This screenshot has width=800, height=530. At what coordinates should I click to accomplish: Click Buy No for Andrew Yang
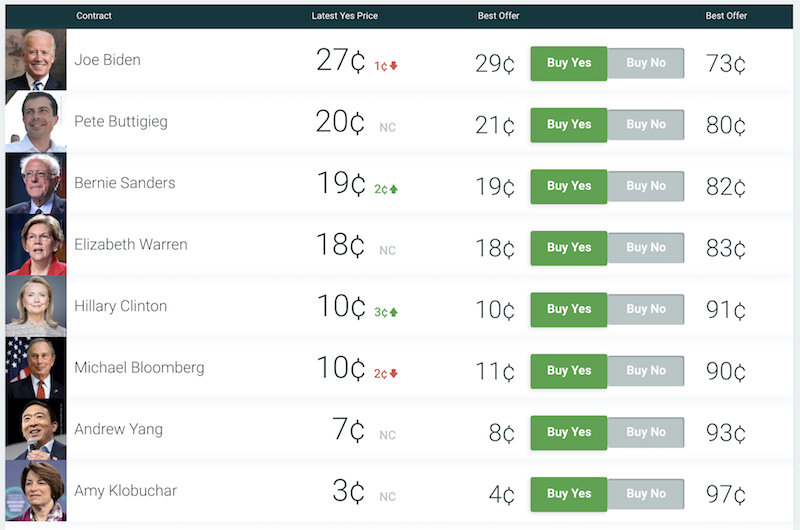(x=646, y=433)
